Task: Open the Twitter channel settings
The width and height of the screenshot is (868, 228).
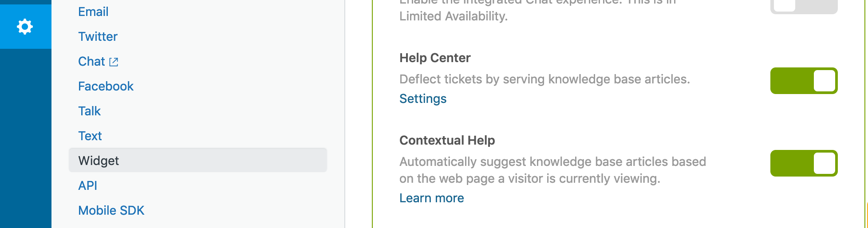Action: click(98, 36)
